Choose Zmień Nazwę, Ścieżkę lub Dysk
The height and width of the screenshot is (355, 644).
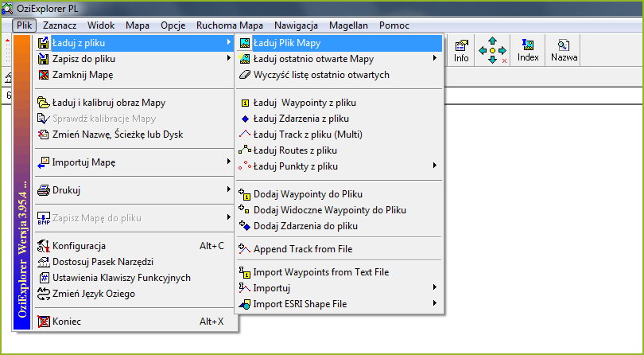point(135,135)
